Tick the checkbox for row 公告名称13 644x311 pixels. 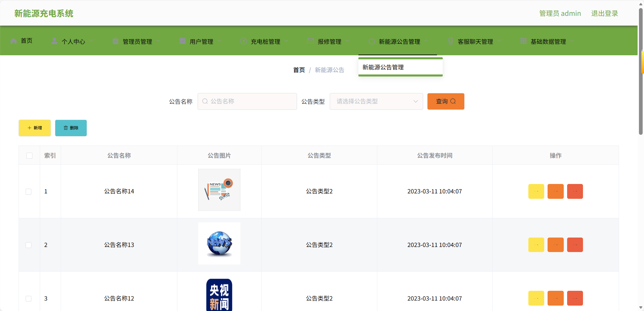(x=29, y=245)
